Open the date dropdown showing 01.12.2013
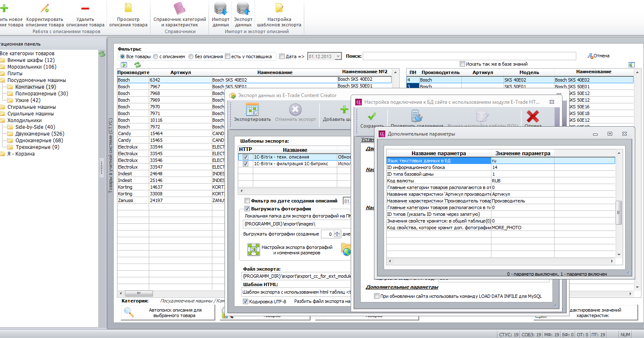The width and height of the screenshot is (644, 338). 338,56
